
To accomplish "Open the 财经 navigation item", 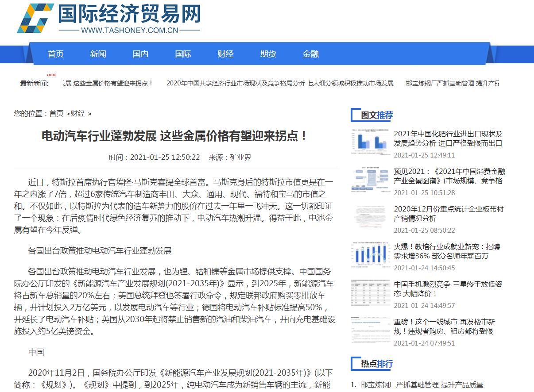I will [x=225, y=54].
